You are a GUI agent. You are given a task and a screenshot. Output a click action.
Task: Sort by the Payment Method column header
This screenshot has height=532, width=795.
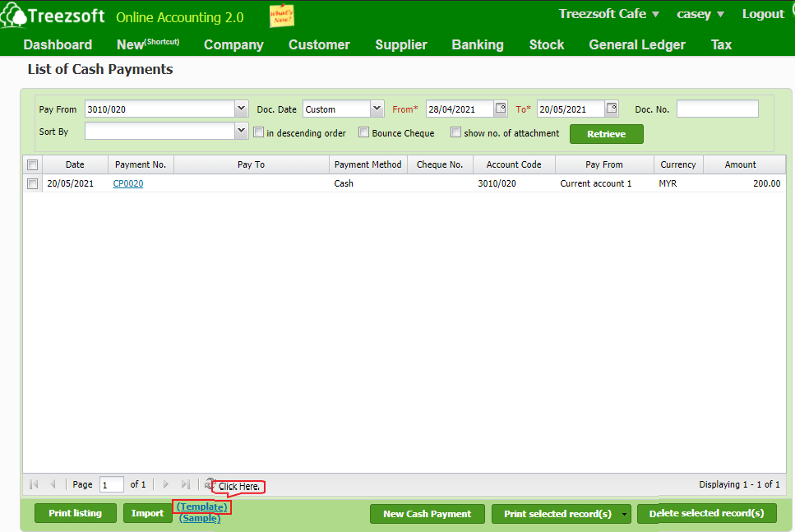[368, 164]
